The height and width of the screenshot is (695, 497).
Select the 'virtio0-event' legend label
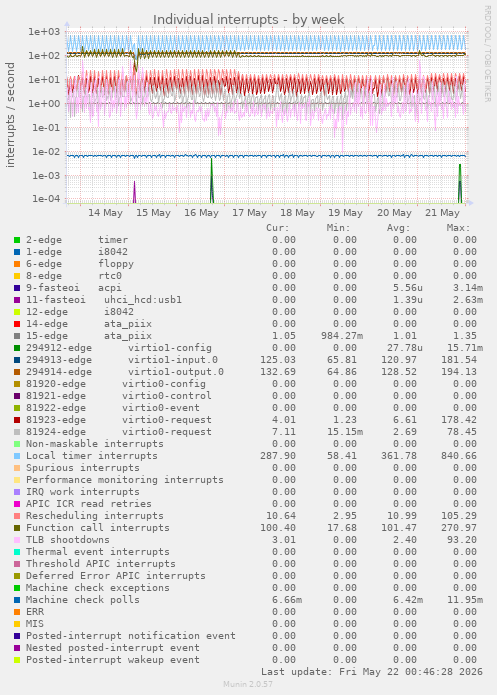tap(161, 408)
